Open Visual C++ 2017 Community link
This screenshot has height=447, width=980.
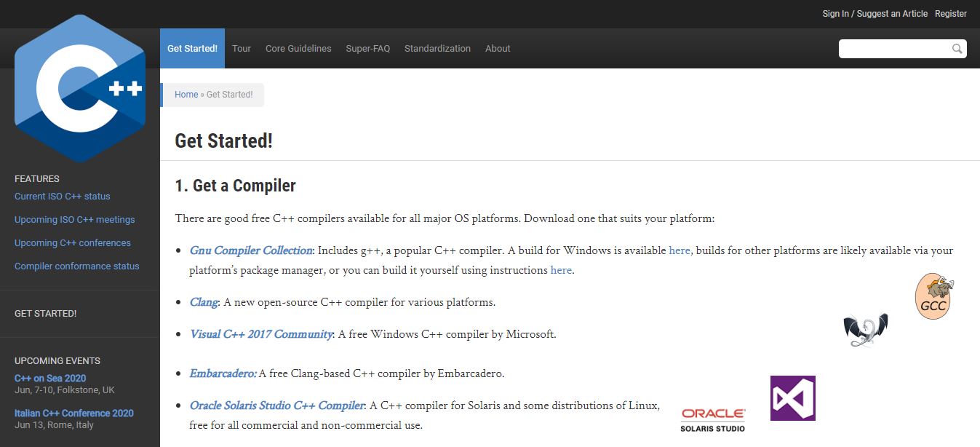(261, 334)
